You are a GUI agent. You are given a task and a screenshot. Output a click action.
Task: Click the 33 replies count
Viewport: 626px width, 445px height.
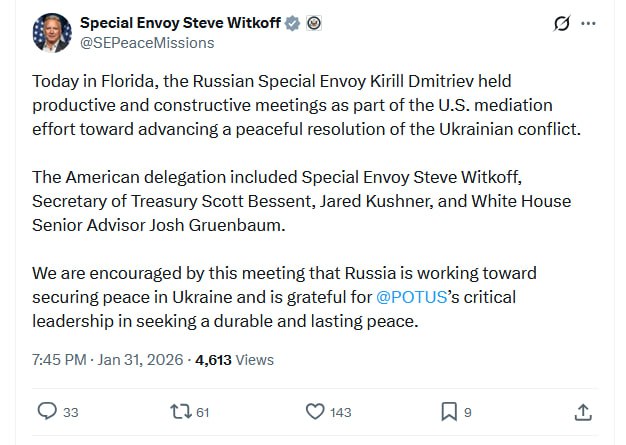pyautogui.click(x=71, y=412)
